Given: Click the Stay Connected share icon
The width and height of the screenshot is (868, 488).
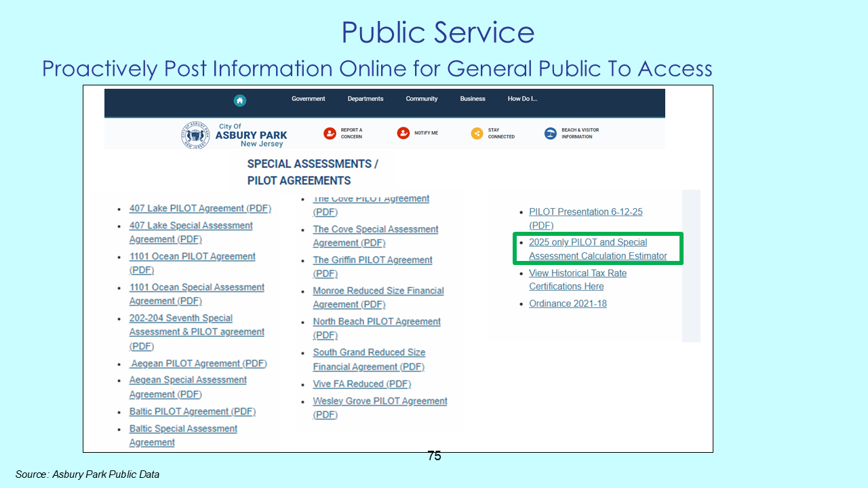Looking at the screenshot, I should [477, 134].
